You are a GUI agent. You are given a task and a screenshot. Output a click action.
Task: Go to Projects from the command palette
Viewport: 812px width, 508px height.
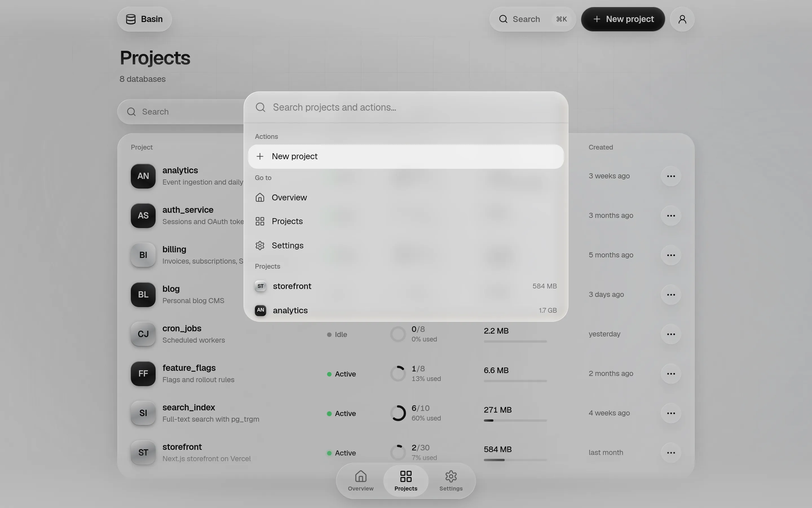pos(406,222)
